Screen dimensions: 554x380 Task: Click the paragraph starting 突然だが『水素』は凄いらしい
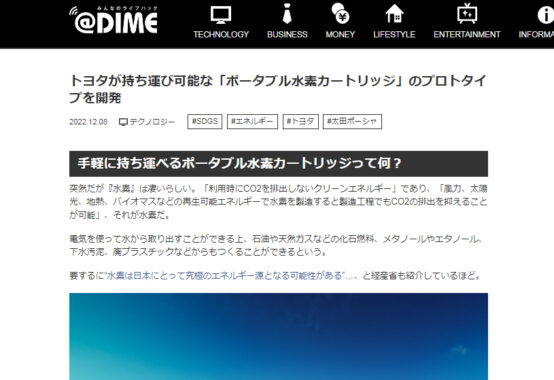[x=278, y=202]
